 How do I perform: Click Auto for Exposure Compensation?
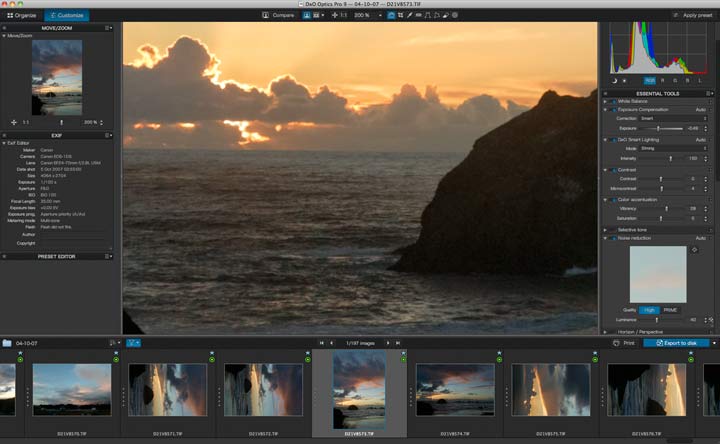(700, 110)
